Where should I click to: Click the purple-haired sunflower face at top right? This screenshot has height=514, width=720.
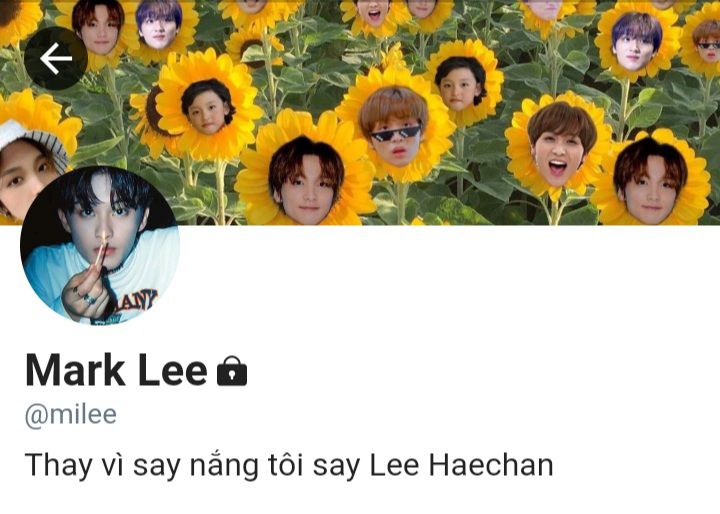click(x=636, y=41)
